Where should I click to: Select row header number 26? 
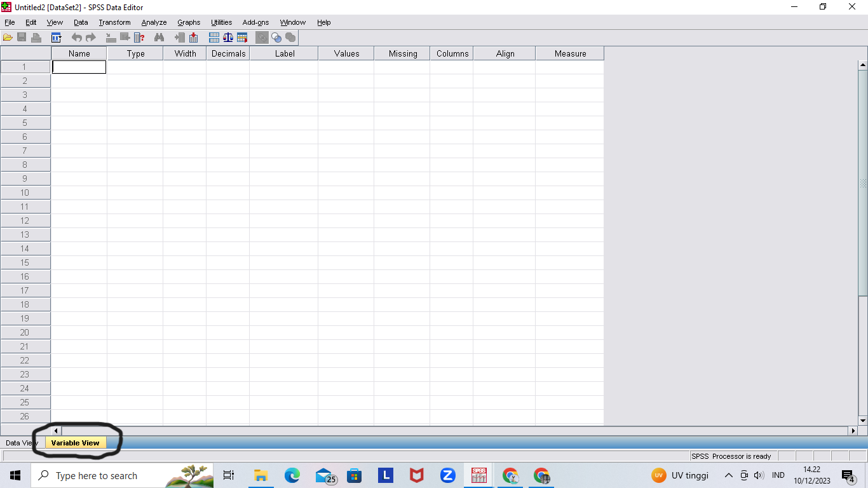(25, 416)
